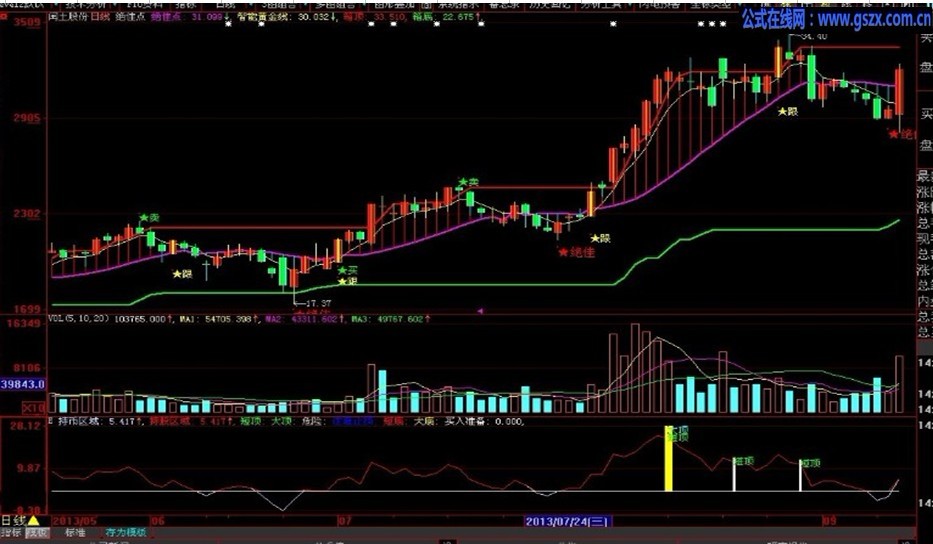Click the 9.87 indicator axis label
The height and width of the screenshot is (544, 933).
coord(28,468)
